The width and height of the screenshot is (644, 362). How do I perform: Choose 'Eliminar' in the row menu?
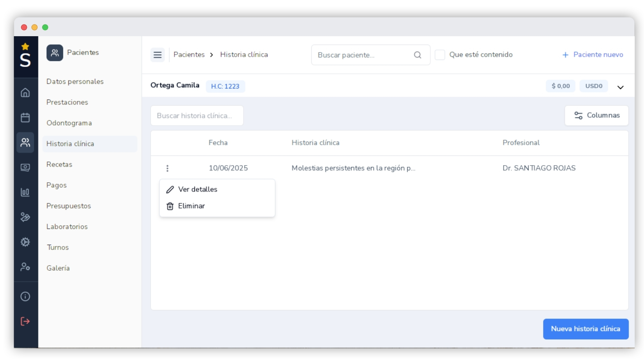[191, 206]
